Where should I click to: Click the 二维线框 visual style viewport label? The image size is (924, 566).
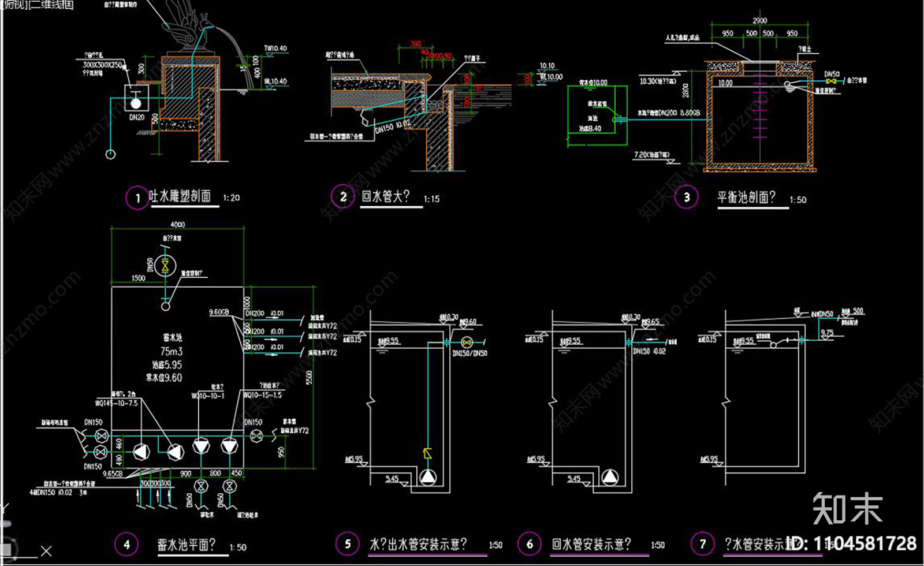(51, 5)
